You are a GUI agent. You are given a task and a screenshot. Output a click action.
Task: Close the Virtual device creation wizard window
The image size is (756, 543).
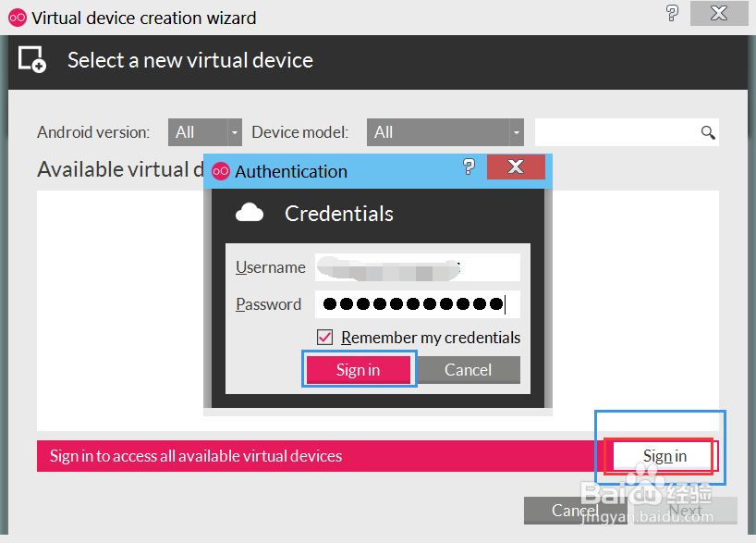click(719, 13)
